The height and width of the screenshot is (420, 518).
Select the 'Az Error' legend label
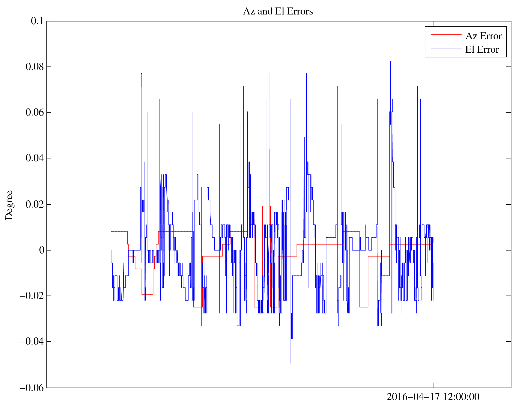[483, 36]
